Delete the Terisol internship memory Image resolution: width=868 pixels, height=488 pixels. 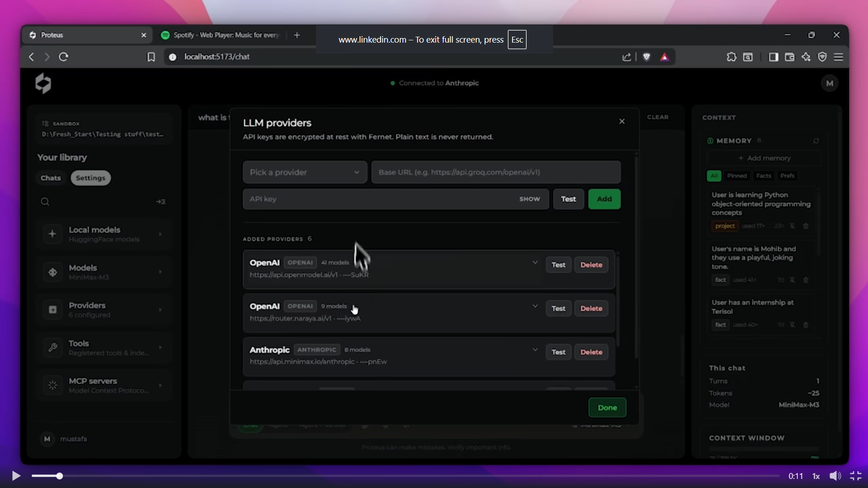pos(806,325)
